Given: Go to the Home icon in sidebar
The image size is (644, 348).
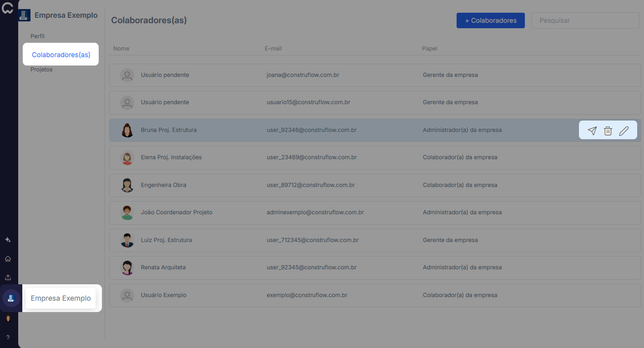Looking at the screenshot, I should click(8, 259).
